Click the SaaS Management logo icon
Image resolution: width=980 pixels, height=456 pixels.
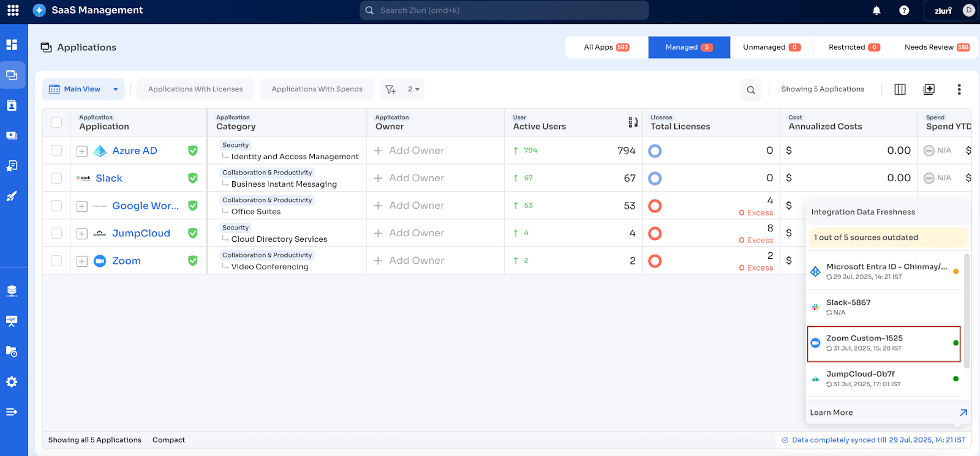pyautogui.click(x=39, y=10)
